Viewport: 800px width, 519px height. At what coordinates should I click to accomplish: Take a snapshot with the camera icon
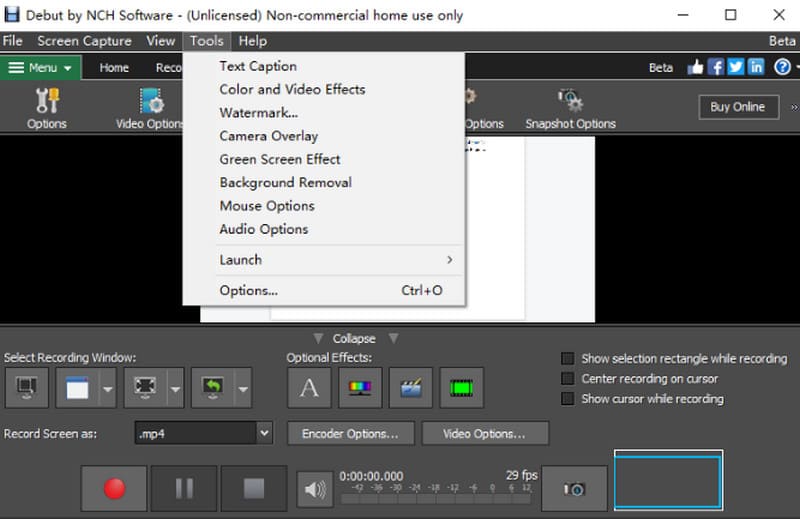[574, 489]
